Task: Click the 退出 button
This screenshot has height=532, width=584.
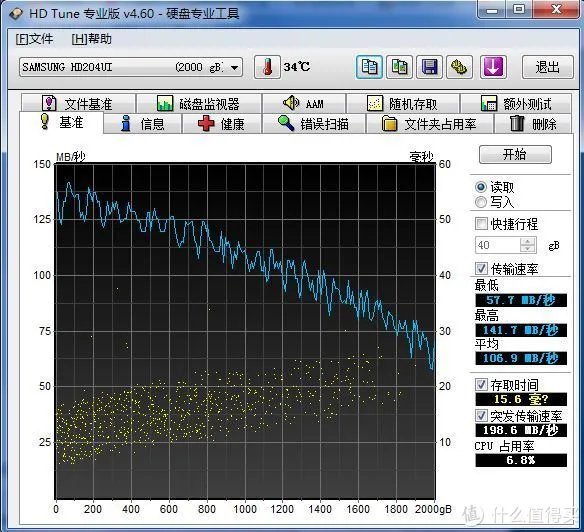Action: pyautogui.click(x=548, y=67)
